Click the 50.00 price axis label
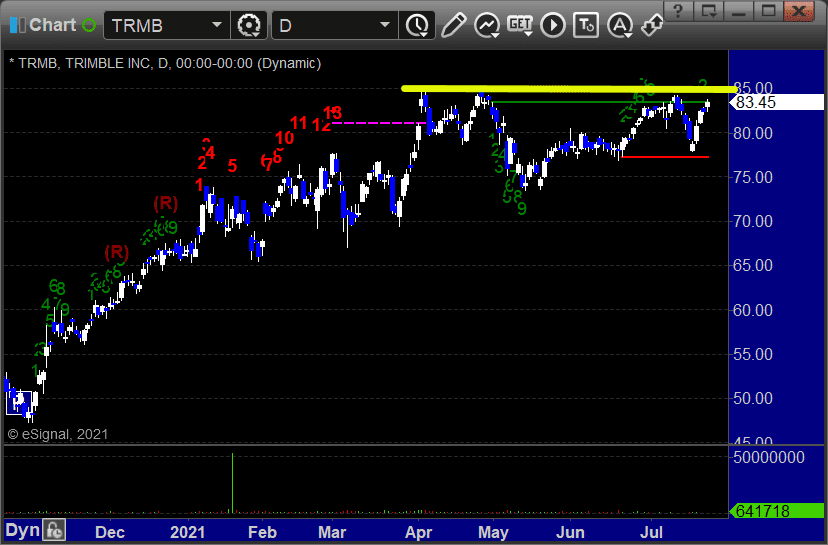The image size is (828, 545). pyautogui.click(x=752, y=398)
